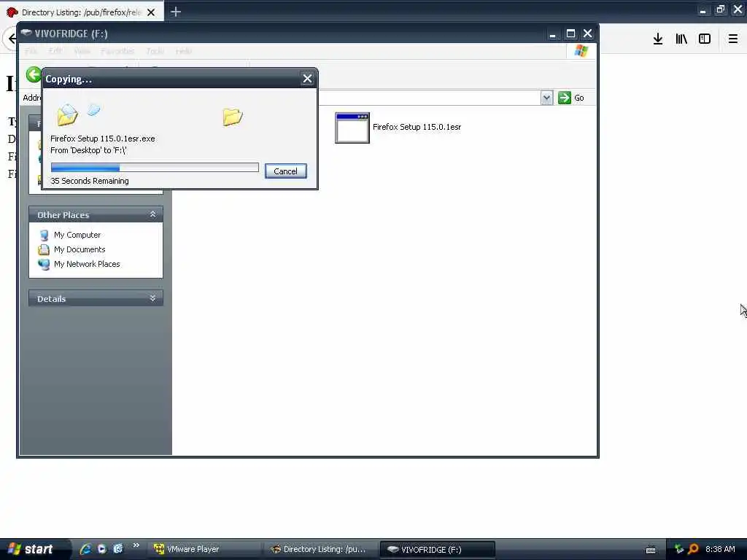Click the network tray icon
The width and height of the screenshot is (747, 560).
coord(678,549)
